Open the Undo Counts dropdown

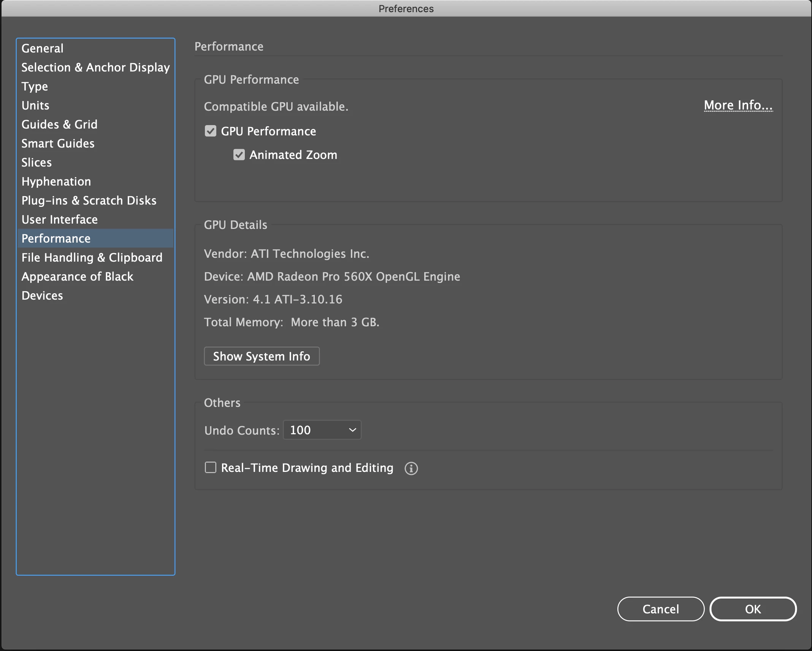pos(322,430)
